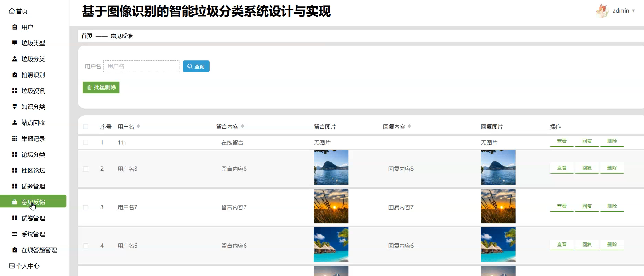Click 查看 for 用户名6
The width and height of the screenshot is (644, 276).
tap(562, 245)
